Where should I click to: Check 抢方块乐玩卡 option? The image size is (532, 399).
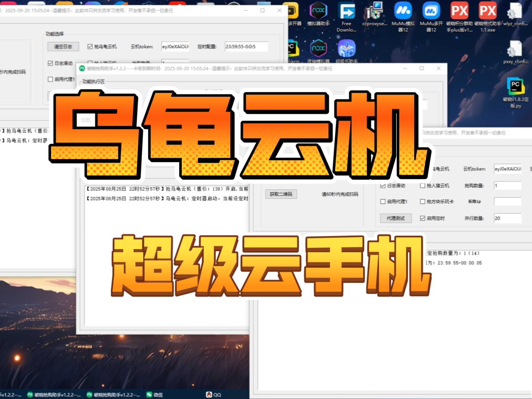(423, 201)
